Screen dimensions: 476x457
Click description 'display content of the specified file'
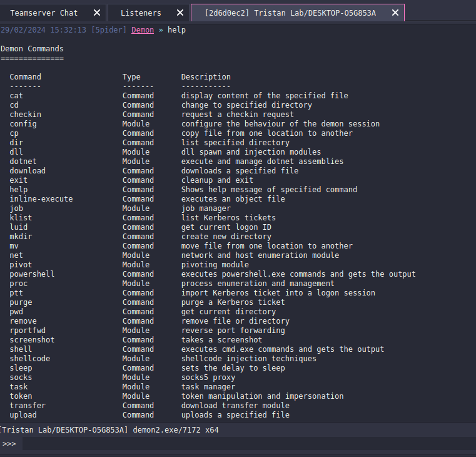265,96
